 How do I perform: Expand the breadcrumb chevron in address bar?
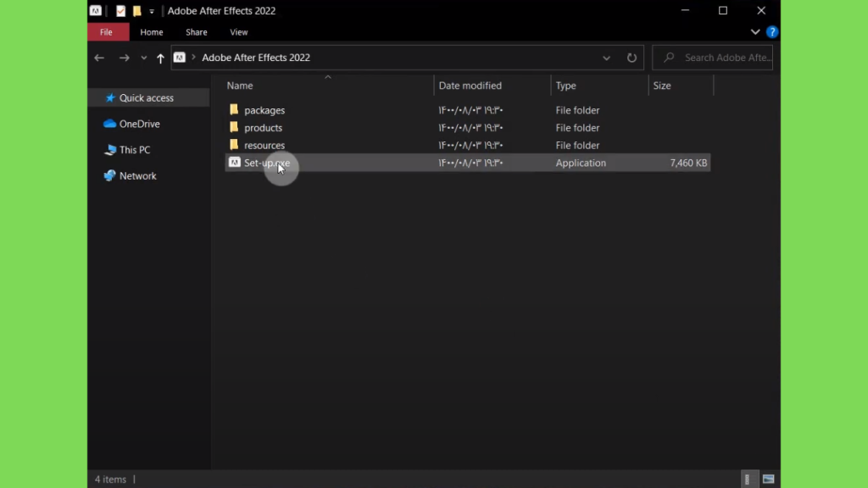coord(193,57)
